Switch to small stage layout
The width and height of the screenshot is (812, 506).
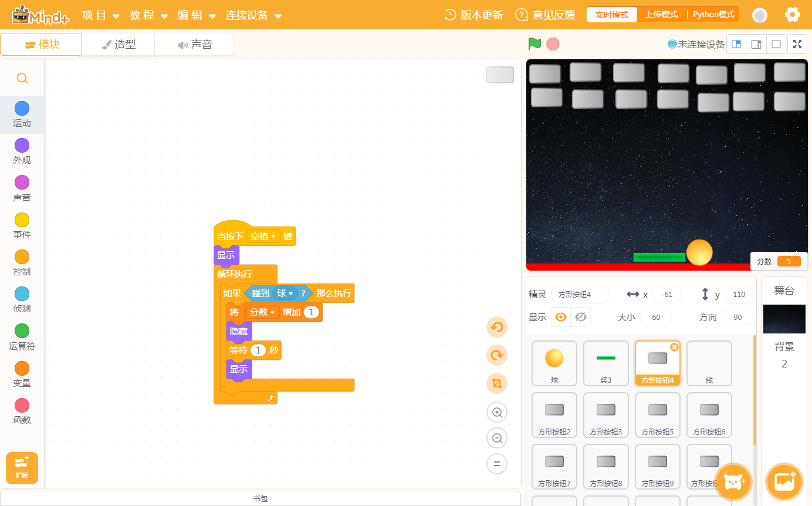(736, 44)
